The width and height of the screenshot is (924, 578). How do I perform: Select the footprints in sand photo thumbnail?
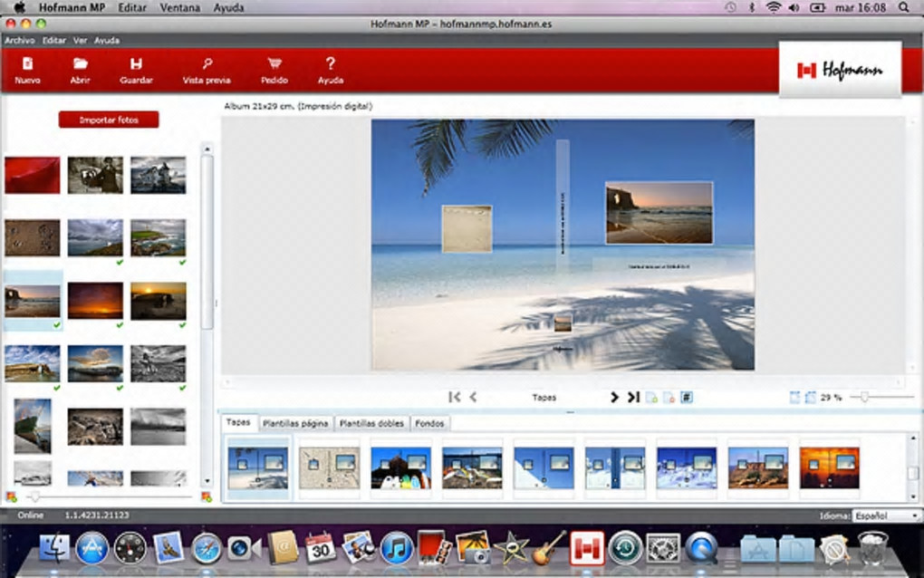(33, 237)
